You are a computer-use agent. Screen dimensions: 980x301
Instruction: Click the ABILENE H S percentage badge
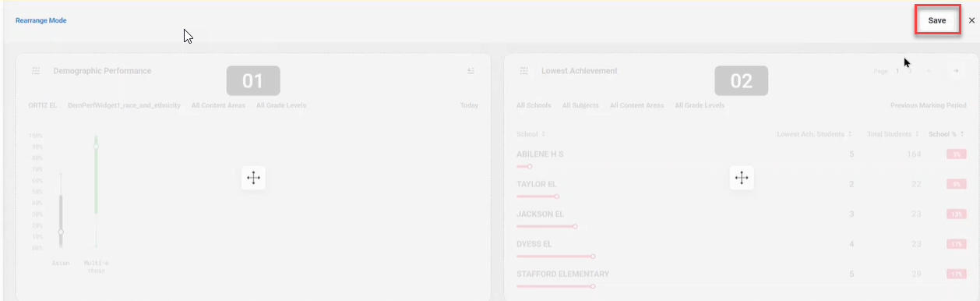click(x=956, y=154)
